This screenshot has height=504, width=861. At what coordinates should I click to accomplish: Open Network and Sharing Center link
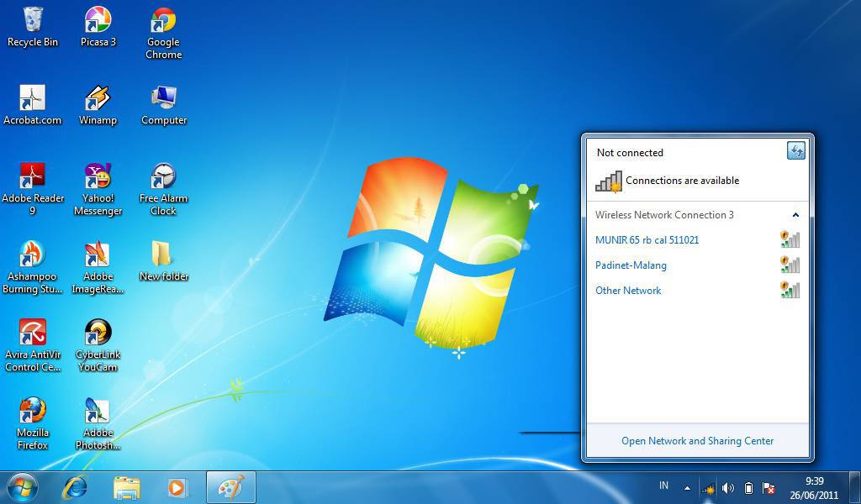tap(697, 441)
